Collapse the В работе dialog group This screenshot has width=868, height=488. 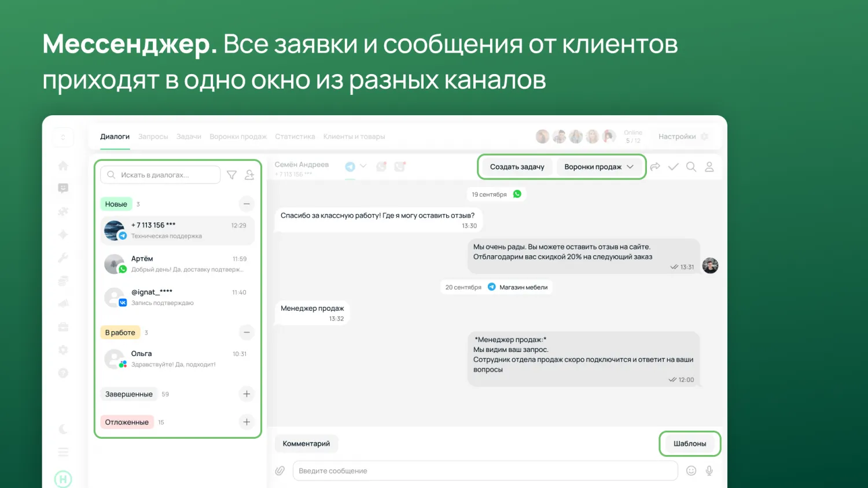247,332
